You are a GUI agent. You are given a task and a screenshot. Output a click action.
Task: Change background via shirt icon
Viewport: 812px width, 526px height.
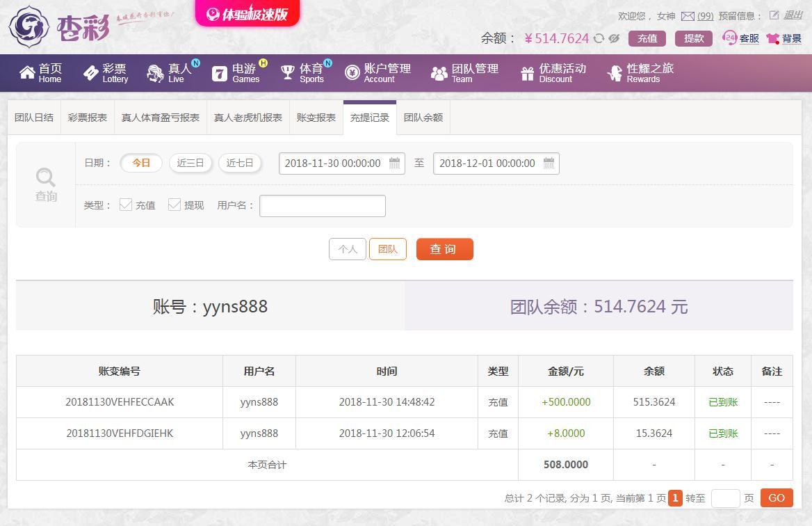(772, 38)
